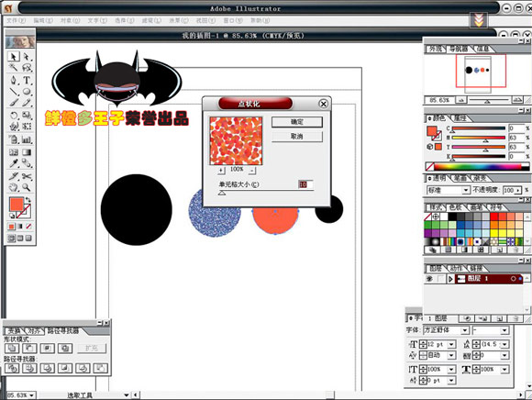532x400 pixels.
Task: Select the Hand tool
Action: point(14,187)
